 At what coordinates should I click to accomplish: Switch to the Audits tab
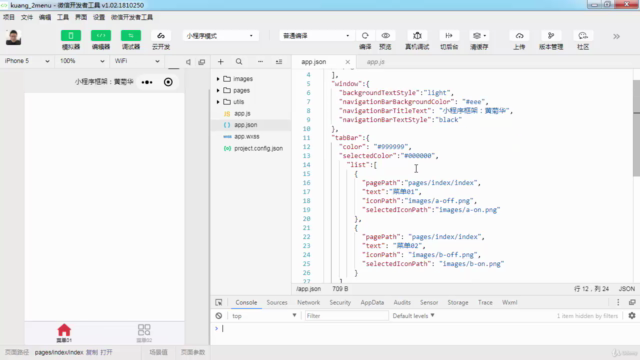click(402, 302)
